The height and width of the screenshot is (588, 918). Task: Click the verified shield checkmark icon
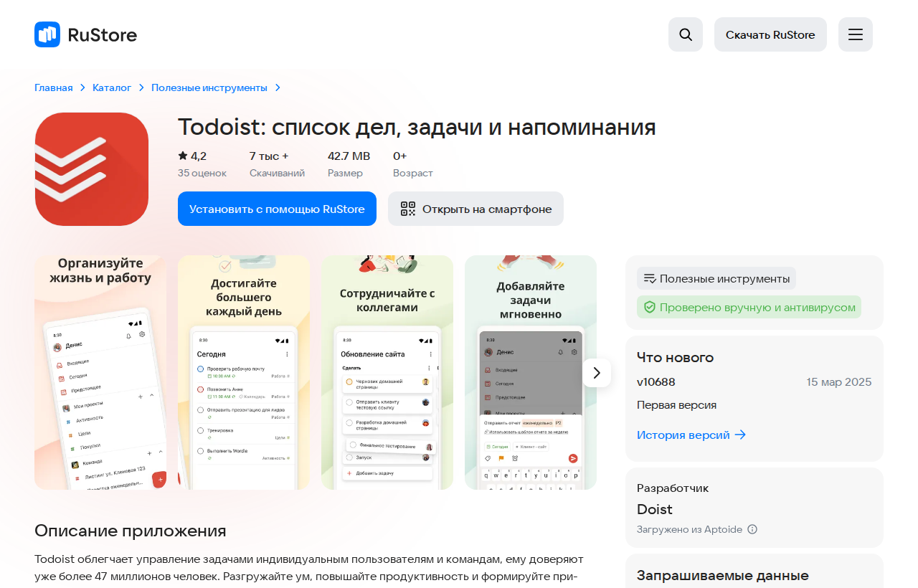[x=650, y=307]
